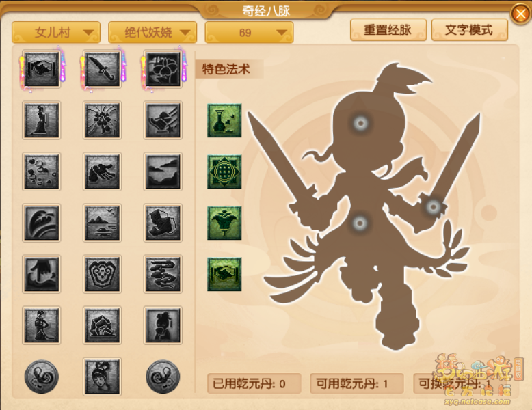This screenshot has width=532, height=410.
Task: Open the level 69 dropdown
Action: tap(249, 33)
